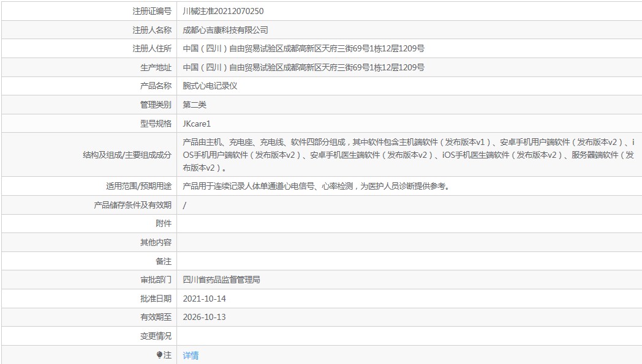Click the 管理类别 label
Image resolution: width=642 pixels, height=364 pixels.
(x=156, y=105)
